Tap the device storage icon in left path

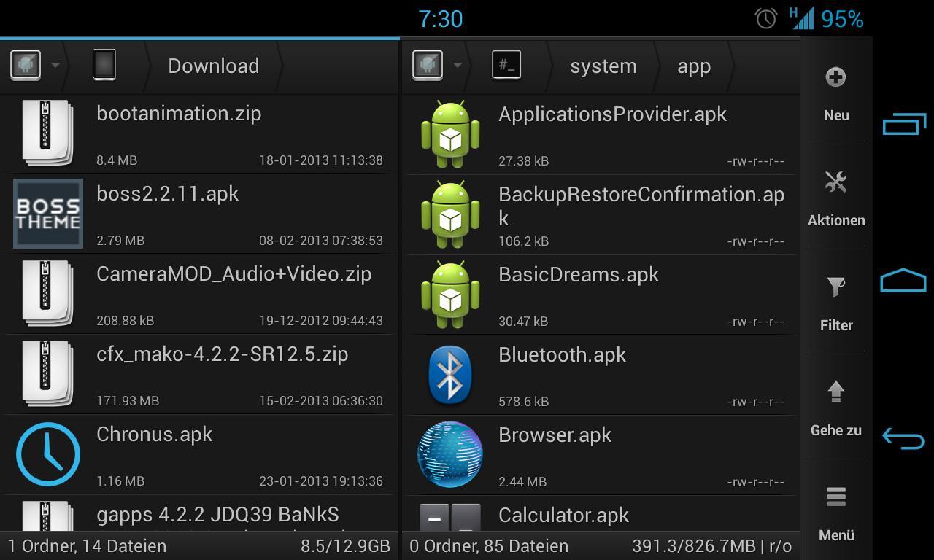(104, 65)
